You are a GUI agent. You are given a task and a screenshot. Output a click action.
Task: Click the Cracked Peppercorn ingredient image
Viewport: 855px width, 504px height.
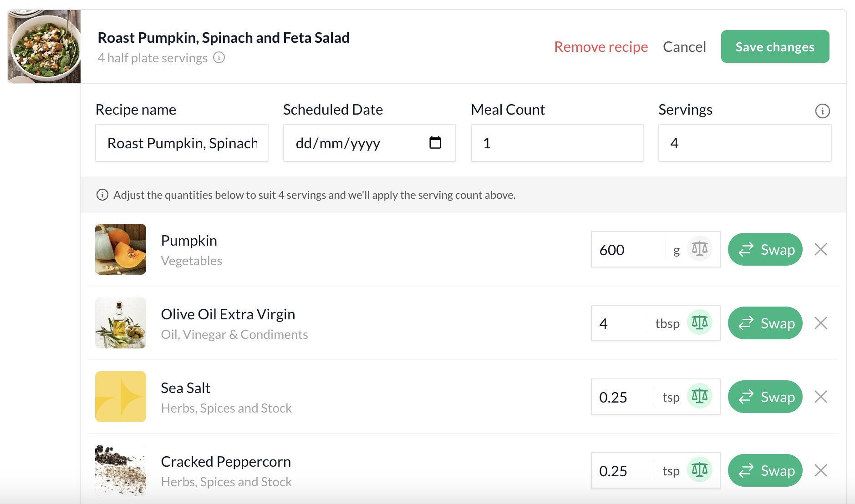point(121,470)
